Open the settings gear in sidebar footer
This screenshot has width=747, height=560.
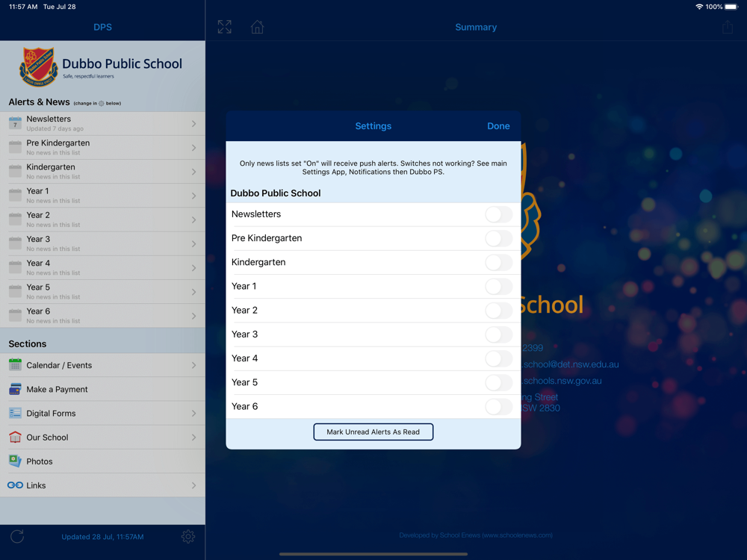coord(188,536)
